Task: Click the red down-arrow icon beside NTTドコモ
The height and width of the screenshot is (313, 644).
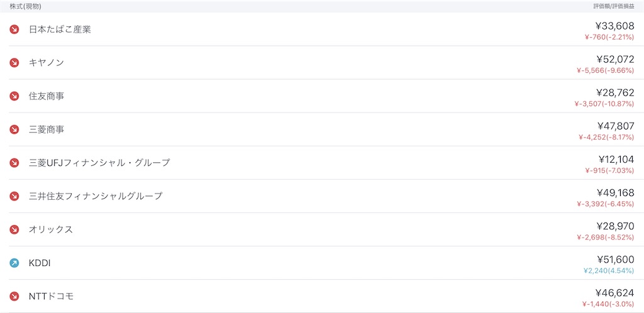Action: [x=14, y=296]
